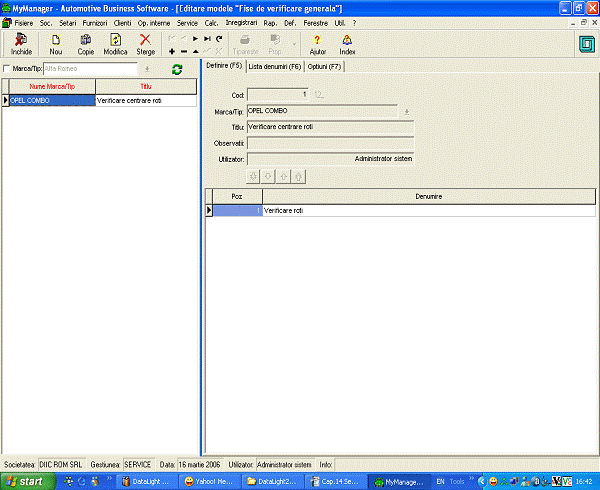Screen dimensions: 600x490
Task: Create new record with Nou icon
Action: [55, 43]
